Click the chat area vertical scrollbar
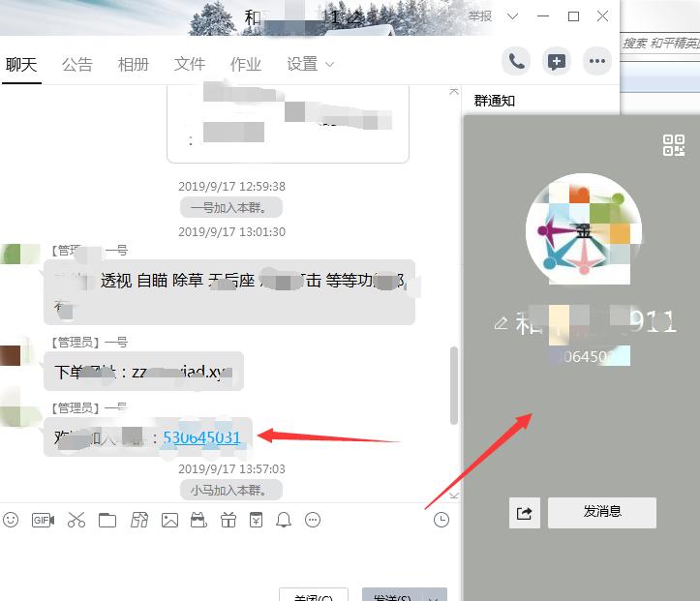The width and height of the screenshot is (700, 601). (454, 385)
